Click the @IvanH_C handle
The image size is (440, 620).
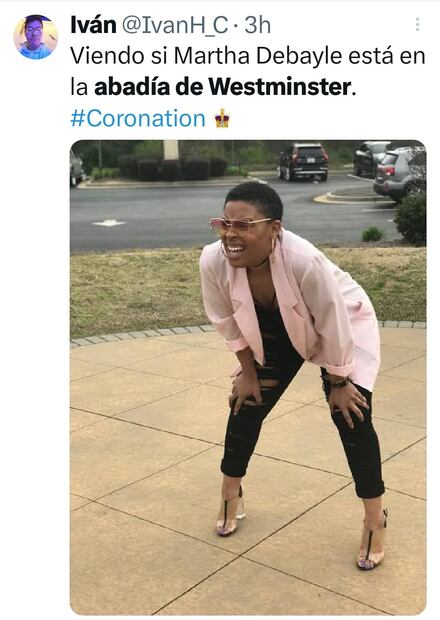(x=175, y=25)
